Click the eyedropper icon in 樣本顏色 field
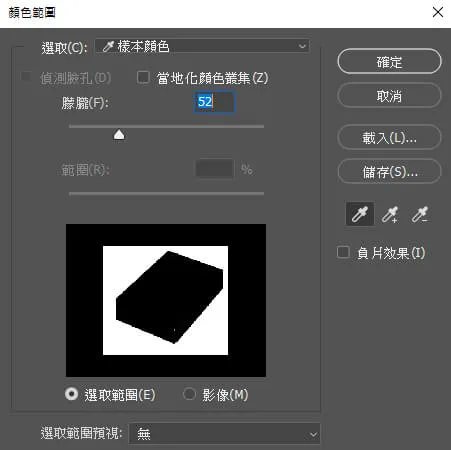Image resolution: width=451 pixels, height=450 pixels. pos(108,46)
